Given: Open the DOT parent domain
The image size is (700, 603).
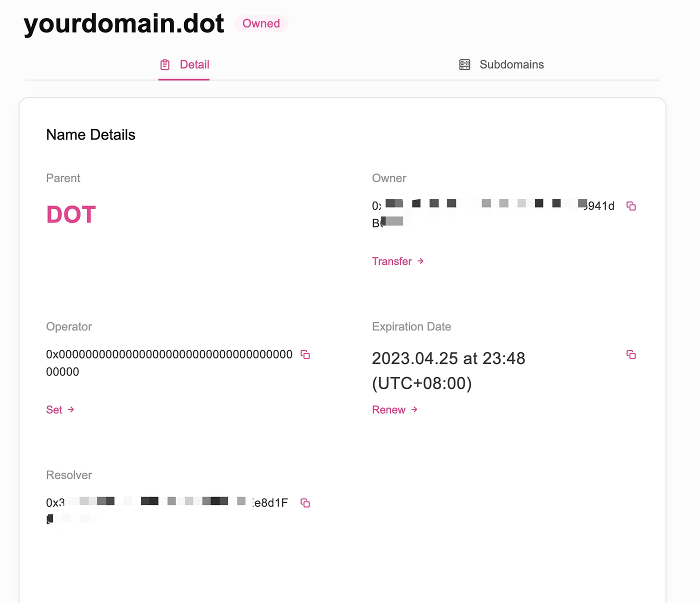Looking at the screenshot, I should click(71, 214).
